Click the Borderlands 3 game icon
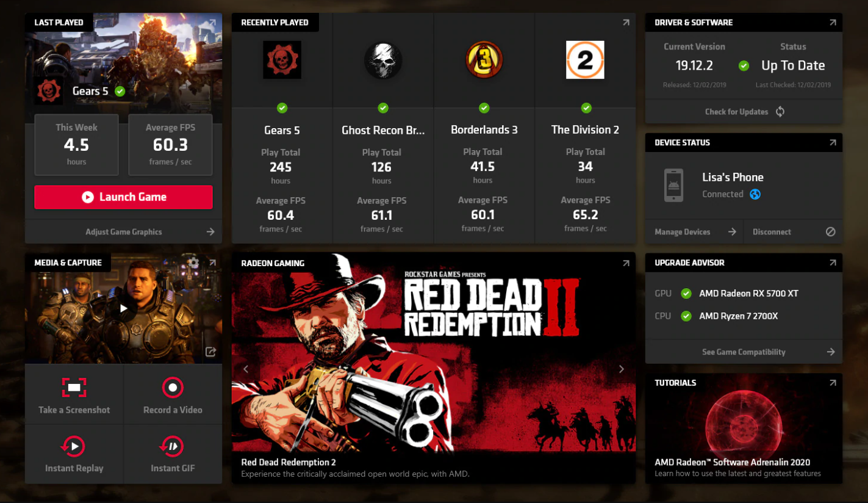This screenshot has width=868, height=503. point(484,60)
